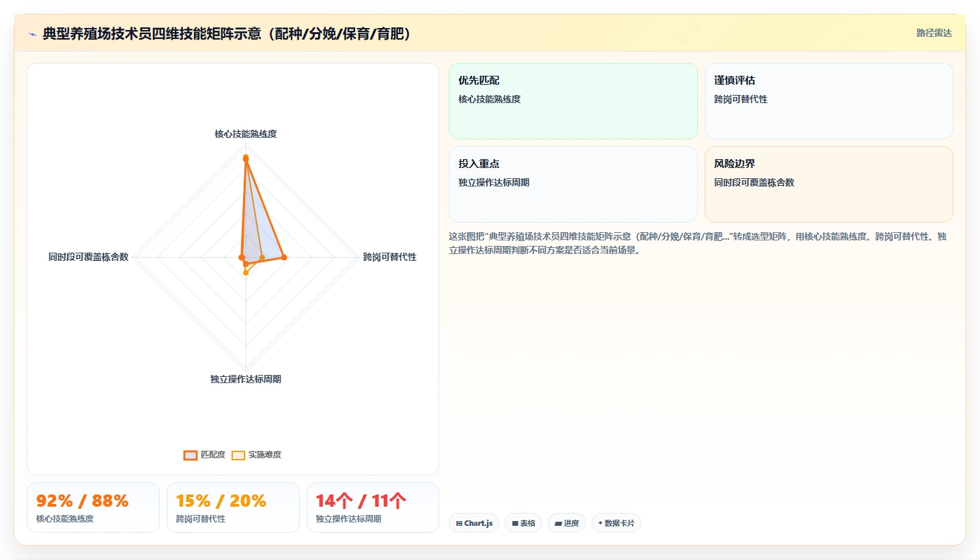Toggle the 匹配度 legend item
This screenshot has width=980, height=560.
[204, 455]
